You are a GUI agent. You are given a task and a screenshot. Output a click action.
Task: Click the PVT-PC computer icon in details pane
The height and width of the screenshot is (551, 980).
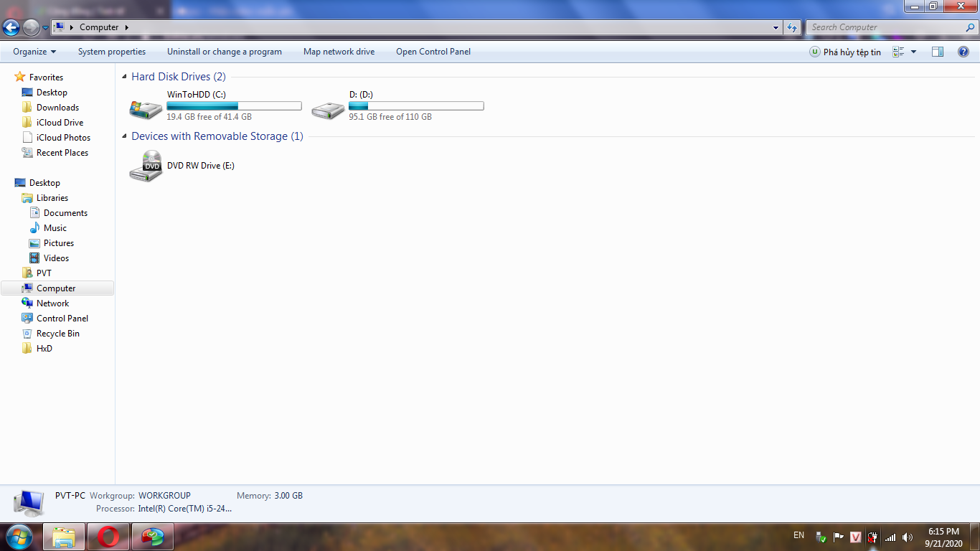pyautogui.click(x=29, y=503)
